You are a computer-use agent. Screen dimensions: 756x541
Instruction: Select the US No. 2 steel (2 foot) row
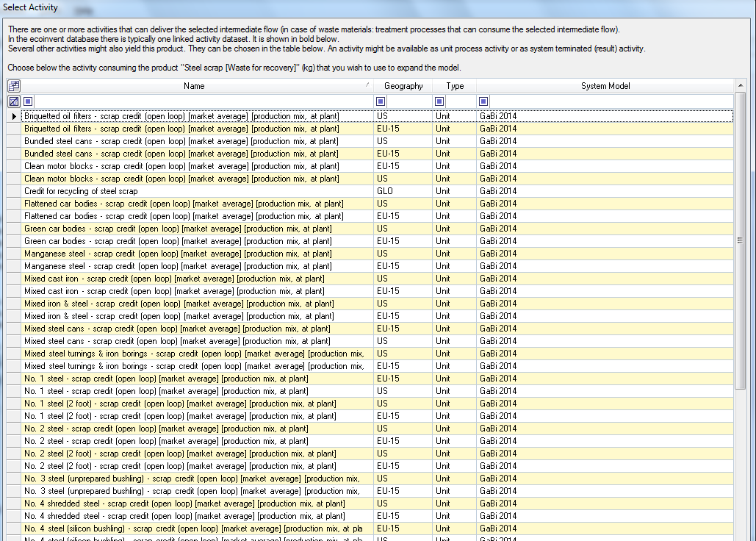tap(370, 454)
